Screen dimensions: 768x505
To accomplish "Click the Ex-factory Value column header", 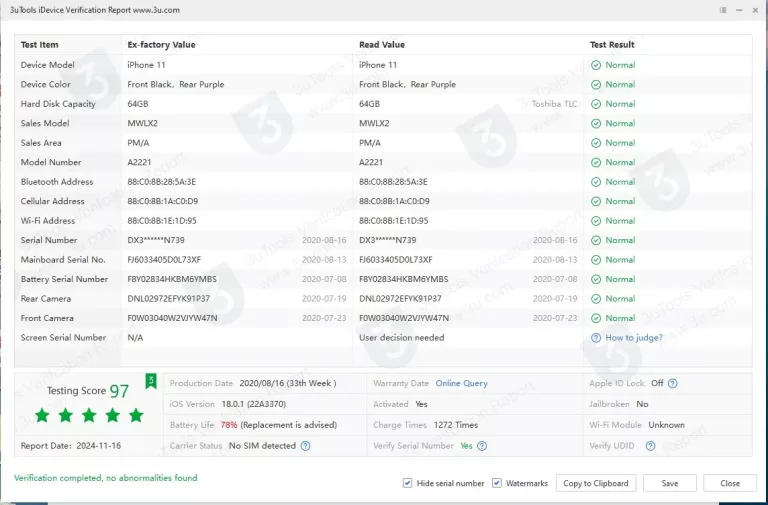I will (x=161, y=45).
